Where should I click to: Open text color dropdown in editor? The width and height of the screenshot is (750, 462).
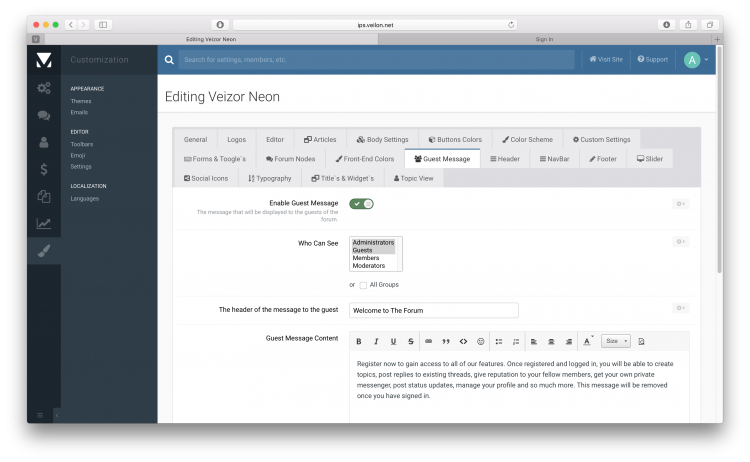tap(588, 341)
